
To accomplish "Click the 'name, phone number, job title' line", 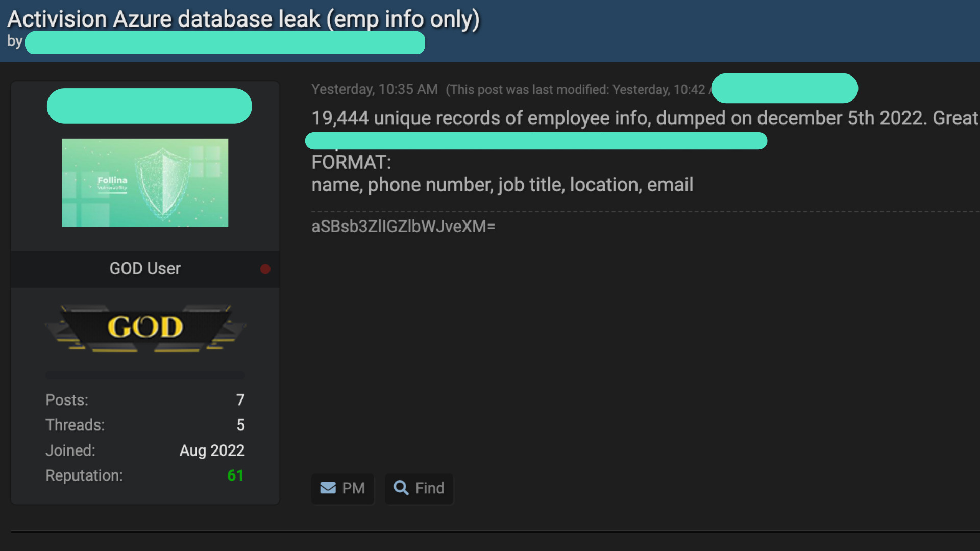I will [x=502, y=185].
